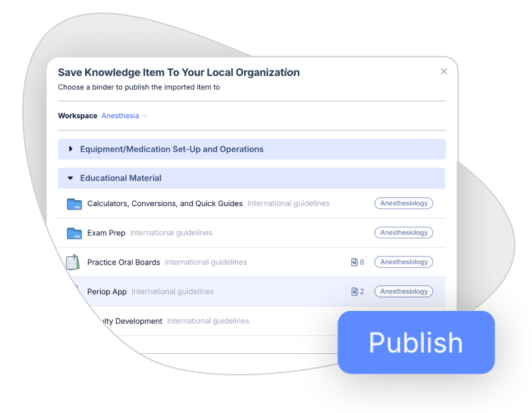This screenshot has width=532, height=413.
Task: Click Anesthesiology tag on Calculators row
Action: click(404, 203)
